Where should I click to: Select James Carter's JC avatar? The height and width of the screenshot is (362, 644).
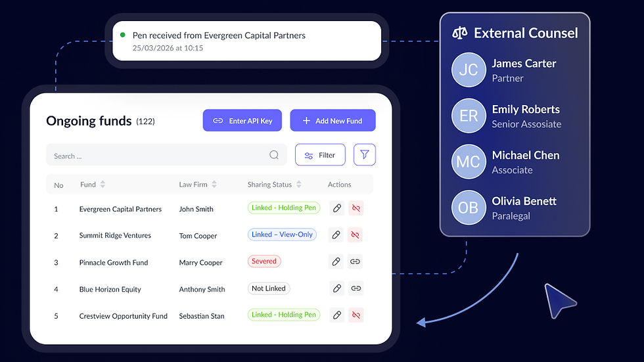[x=469, y=70]
